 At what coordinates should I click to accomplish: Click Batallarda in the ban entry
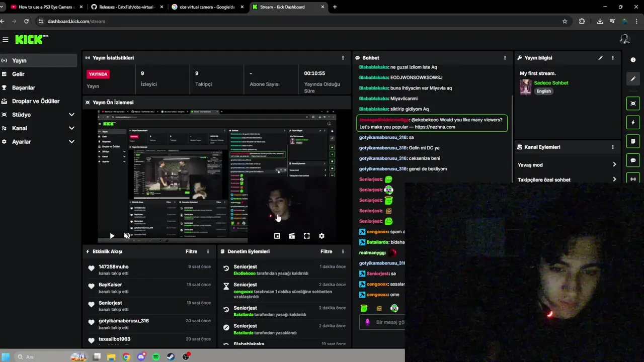[244, 333]
